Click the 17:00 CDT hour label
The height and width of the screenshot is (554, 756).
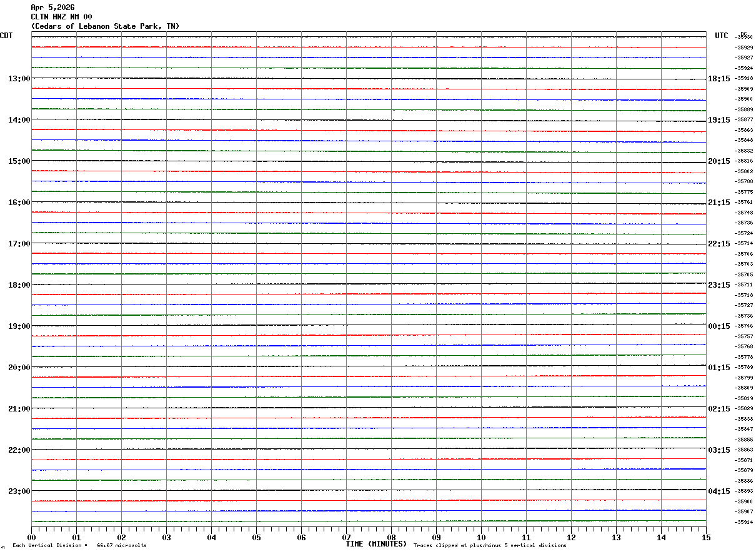point(19,244)
